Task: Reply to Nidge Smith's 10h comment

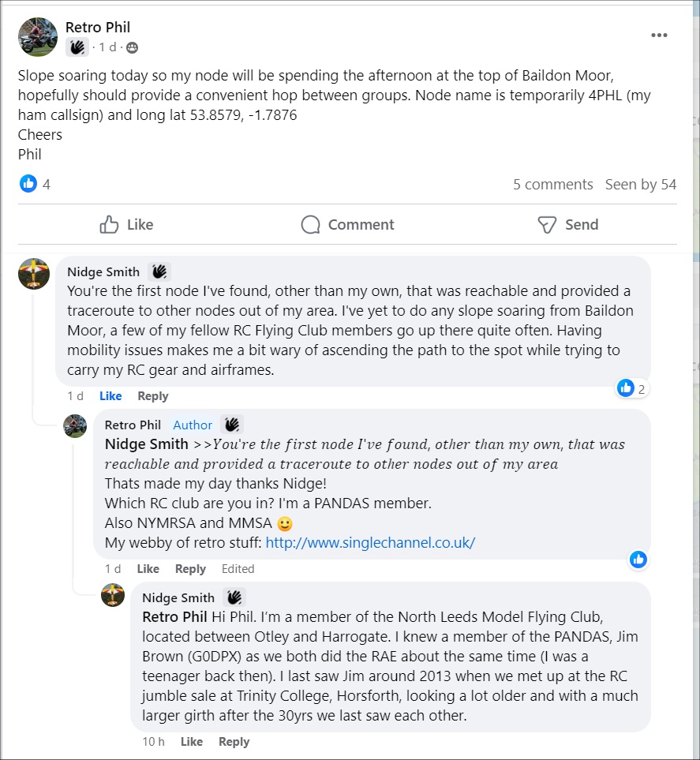Action: [234, 742]
